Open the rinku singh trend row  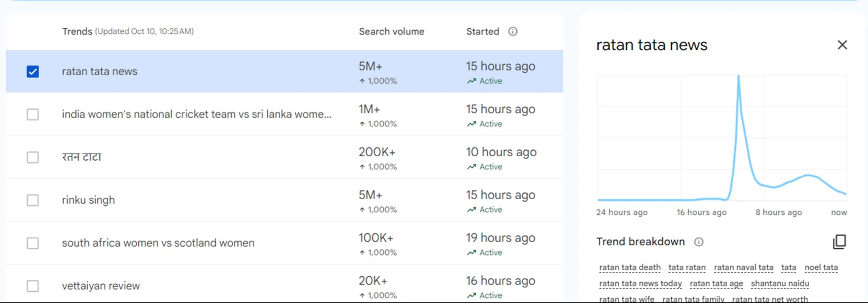click(x=88, y=200)
